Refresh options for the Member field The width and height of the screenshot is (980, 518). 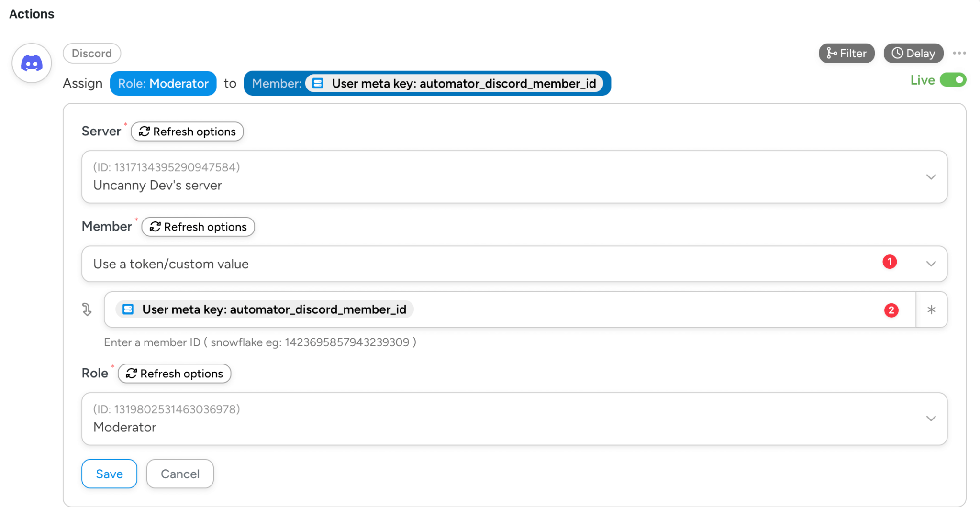click(x=198, y=227)
